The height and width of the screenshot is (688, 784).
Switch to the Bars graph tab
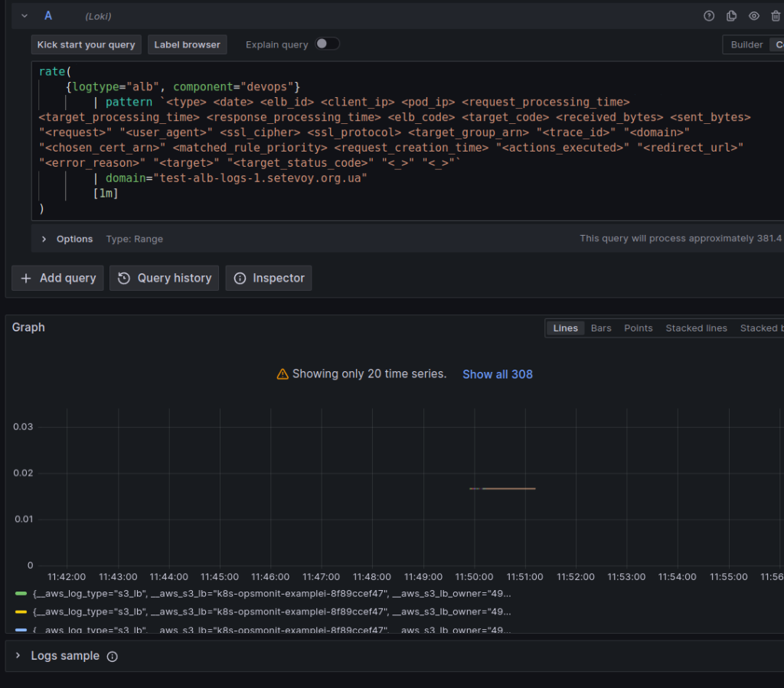tap(601, 328)
